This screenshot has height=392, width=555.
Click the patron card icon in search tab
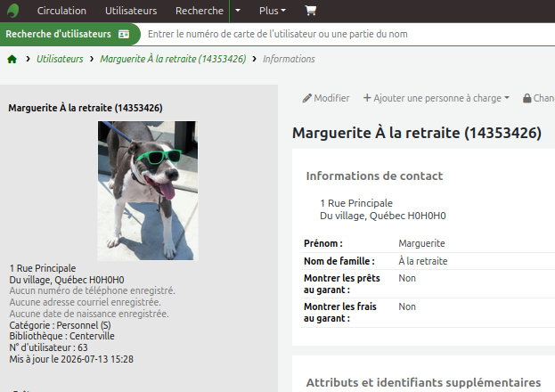(x=124, y=34)
